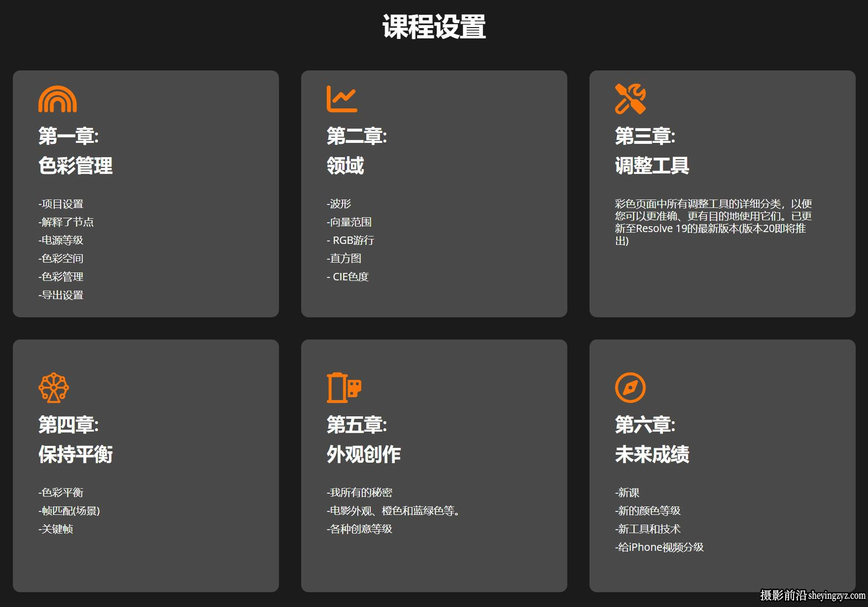Click the -新工具和技术 list item

pyautogui.click(x=648, y=529)
